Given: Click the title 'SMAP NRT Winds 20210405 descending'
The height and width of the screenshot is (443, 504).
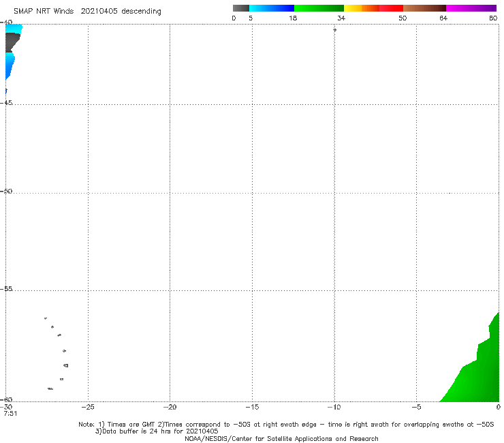Looking at the screenshot, I should pos(87,12).
